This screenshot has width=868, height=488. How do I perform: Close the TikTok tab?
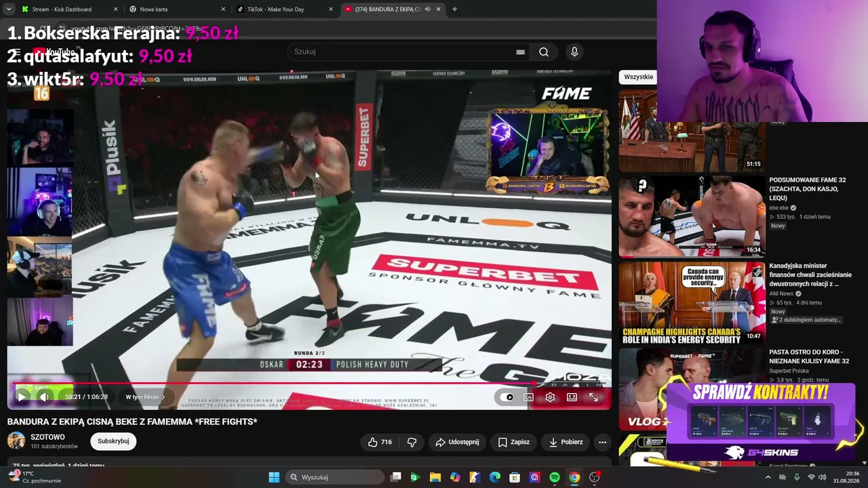(x=331, y=9)
